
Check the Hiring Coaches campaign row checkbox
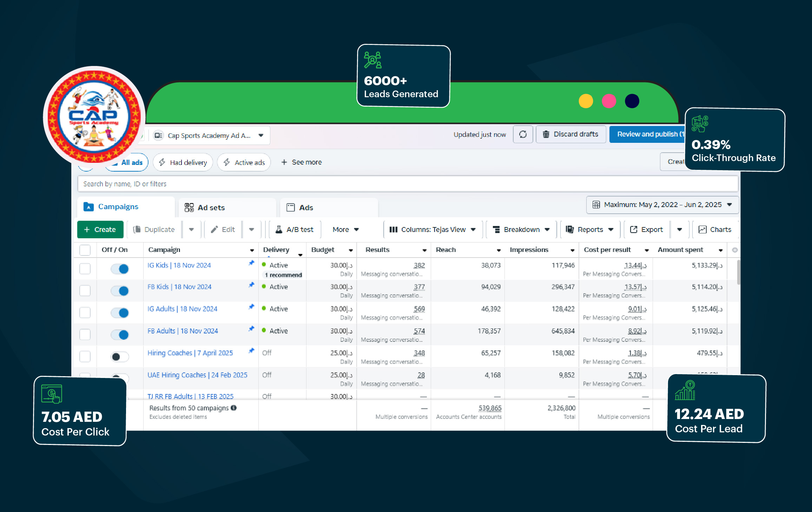(85, 357)
